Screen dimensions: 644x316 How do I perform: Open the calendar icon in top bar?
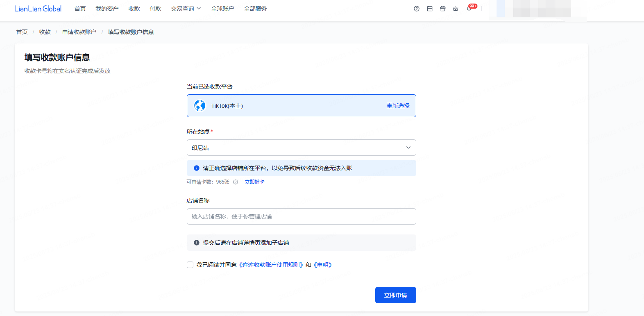430,9
